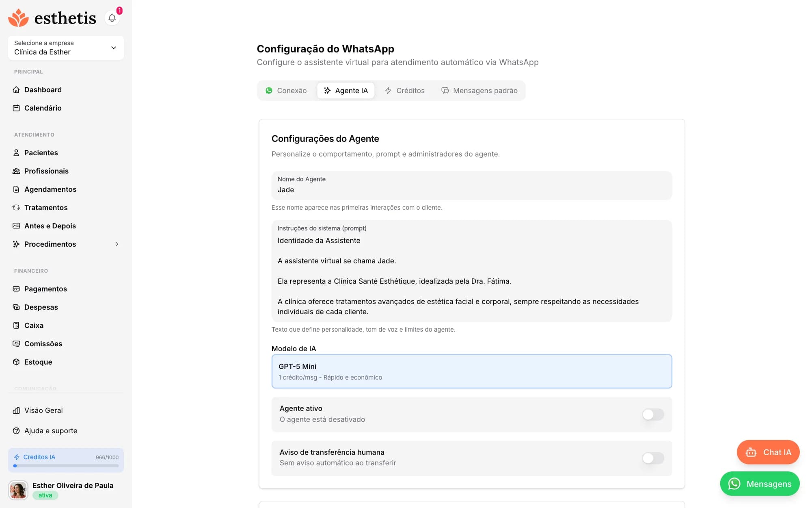812x508 pixels.
Task: Open the Modelo de IA GPT-5 Mini selector
Action: tap(472, 371)
